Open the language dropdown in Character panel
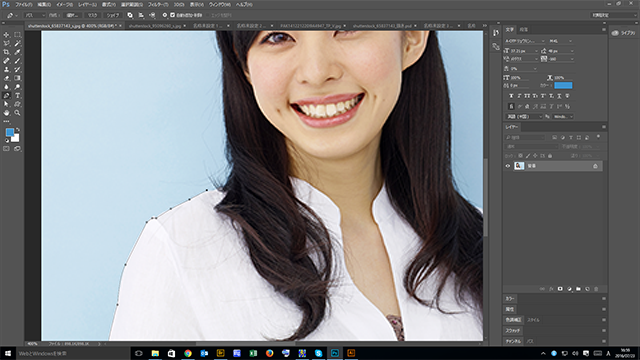Screen dimensions: 640x360 (524, 117)
